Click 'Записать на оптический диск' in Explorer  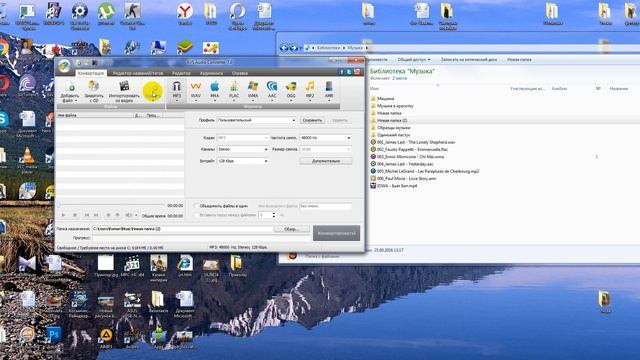(469, 60)
